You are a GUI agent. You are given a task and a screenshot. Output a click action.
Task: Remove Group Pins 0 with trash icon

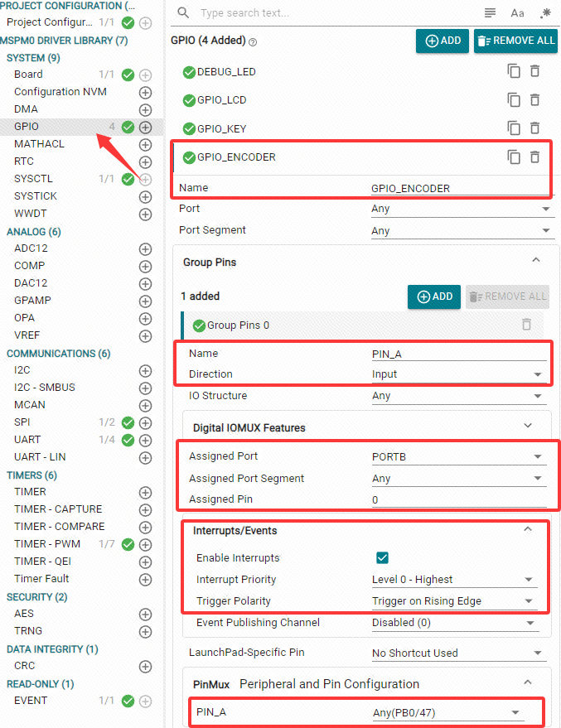(x=526, y=325)
